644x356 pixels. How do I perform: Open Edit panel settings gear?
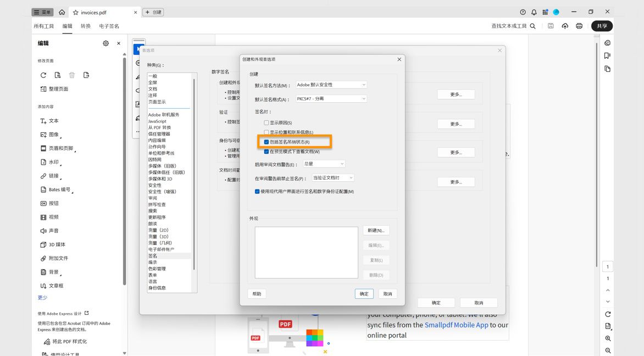106,43
